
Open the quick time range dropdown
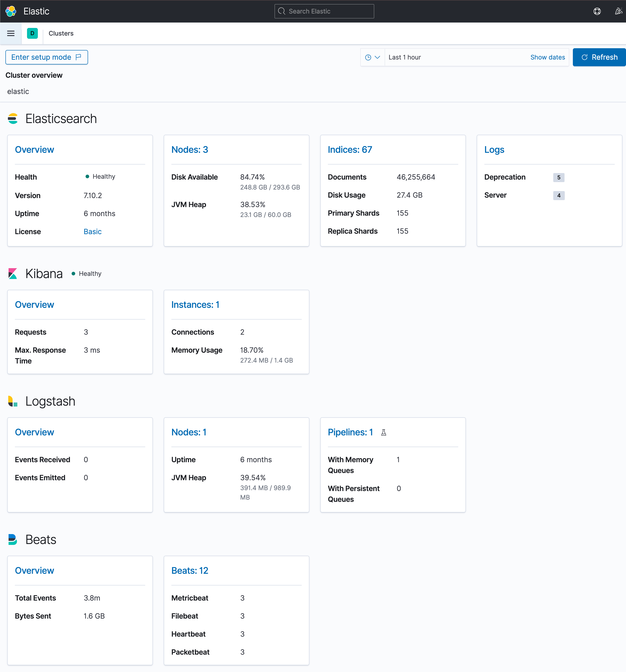372,57
